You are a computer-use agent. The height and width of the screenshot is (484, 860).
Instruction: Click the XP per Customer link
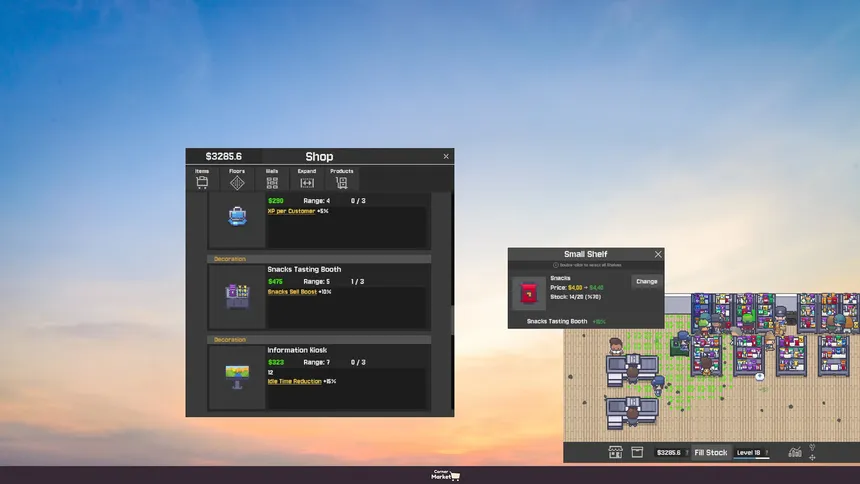coord(291,211)
